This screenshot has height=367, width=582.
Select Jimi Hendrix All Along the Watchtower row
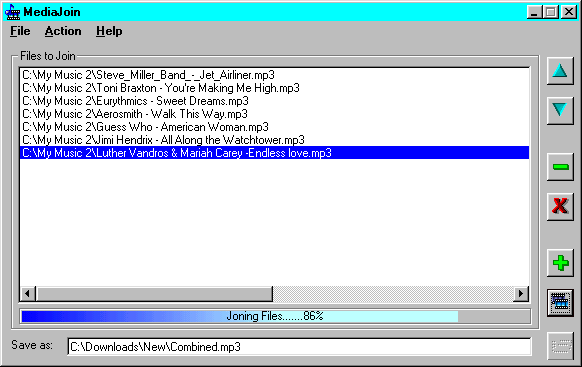[x=274, y=140]
